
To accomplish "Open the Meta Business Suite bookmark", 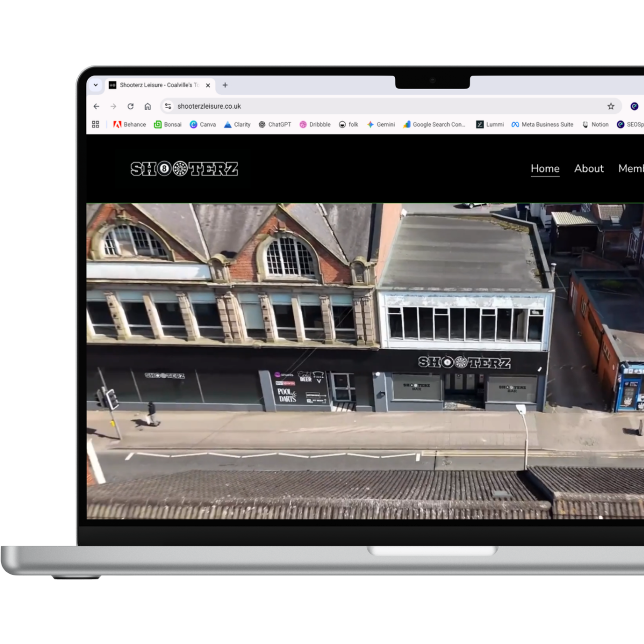I will coord(543,124).
